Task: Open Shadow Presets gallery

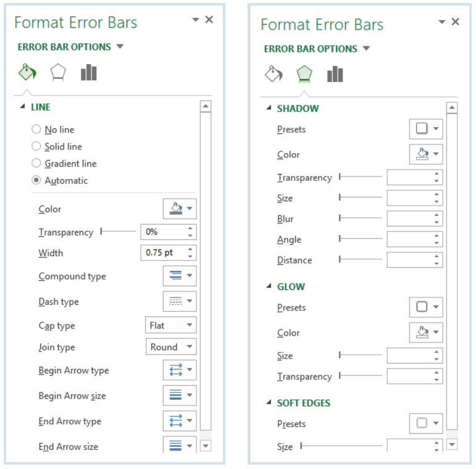Action: (x=426, y=129)
